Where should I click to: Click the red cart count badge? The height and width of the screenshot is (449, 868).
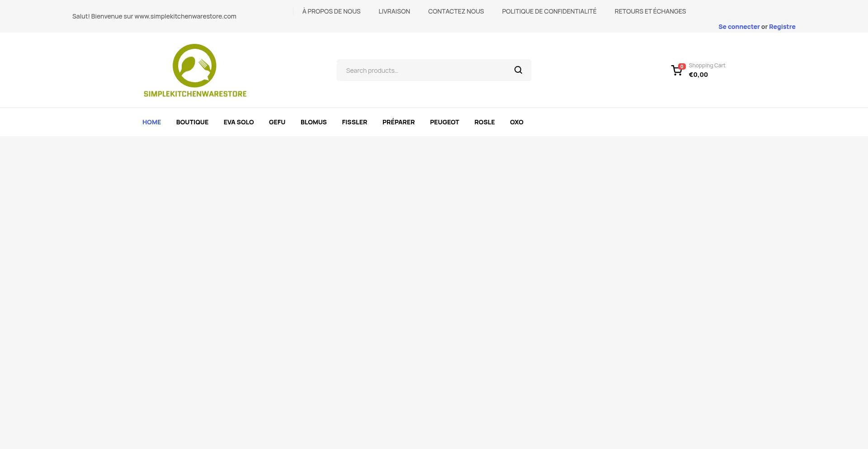tap(682, 66)
